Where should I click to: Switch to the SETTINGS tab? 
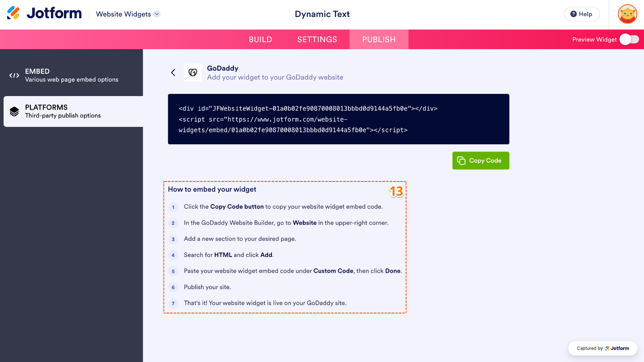(x=317, y=39)
